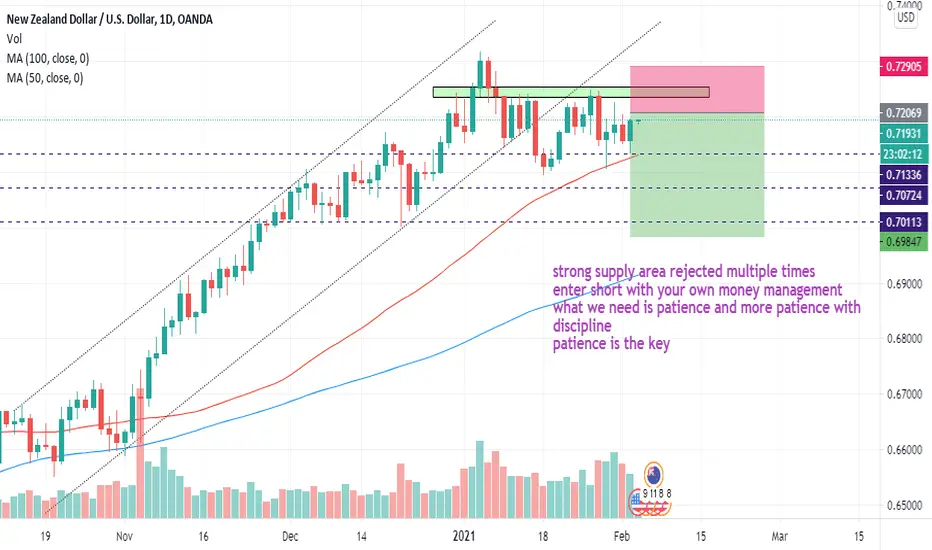
Task: Select the purple text annotation about patience
Action: coord(706,307)
